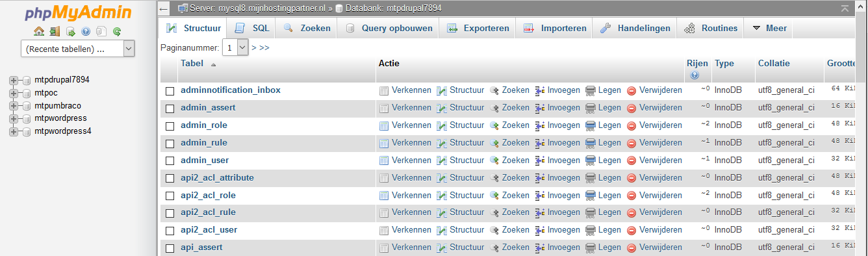The height and width of the screenshot is (256, 868).
Task: Open the Exporteren tab
Action: tap(478, 29)
